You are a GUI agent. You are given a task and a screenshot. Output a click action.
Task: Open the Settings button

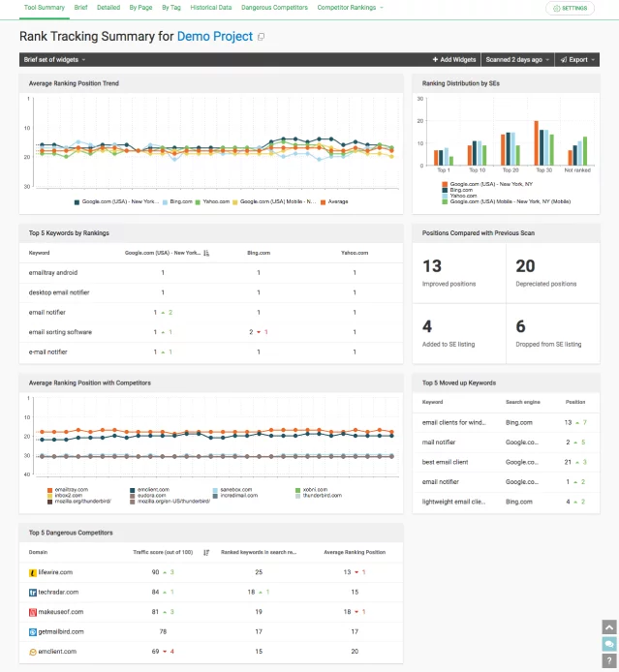[570, 8]
